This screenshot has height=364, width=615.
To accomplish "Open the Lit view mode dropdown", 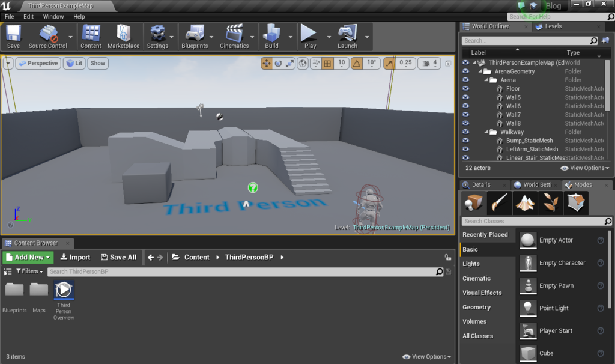I will pos(74,63).
